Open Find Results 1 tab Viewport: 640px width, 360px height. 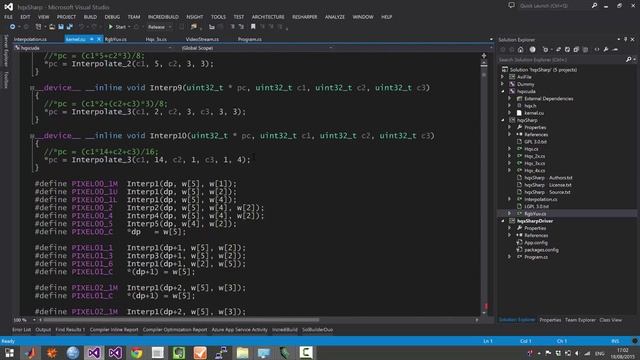[x=70, y=330]
